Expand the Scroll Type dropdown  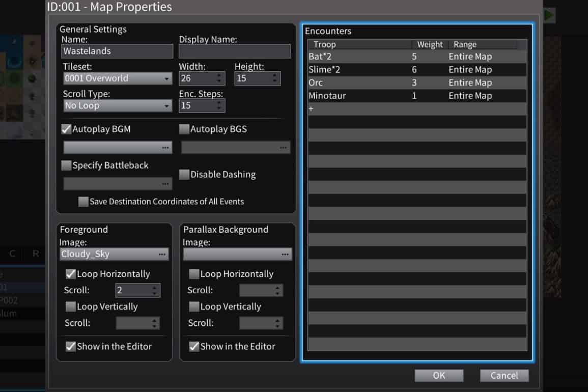point(117,106)
